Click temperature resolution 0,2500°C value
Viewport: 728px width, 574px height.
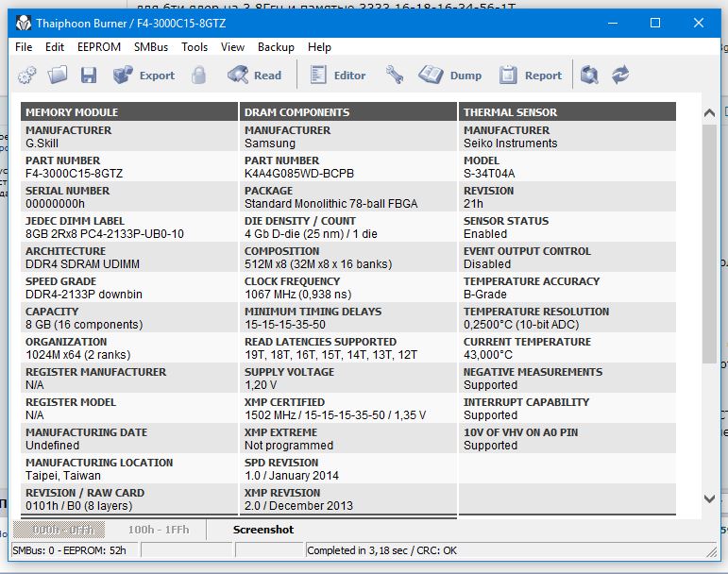pos(521,325)
